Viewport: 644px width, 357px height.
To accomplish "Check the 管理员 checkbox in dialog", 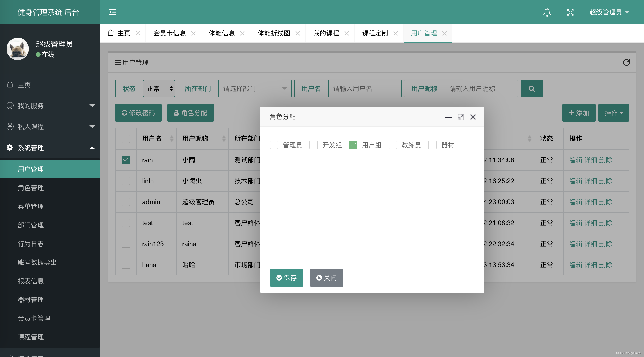I will tap(274, 145).
